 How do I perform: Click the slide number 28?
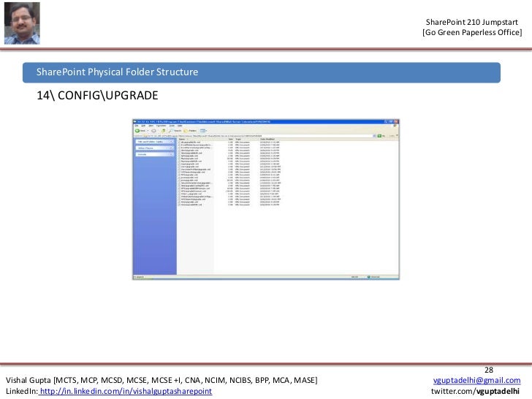point(489,370)
